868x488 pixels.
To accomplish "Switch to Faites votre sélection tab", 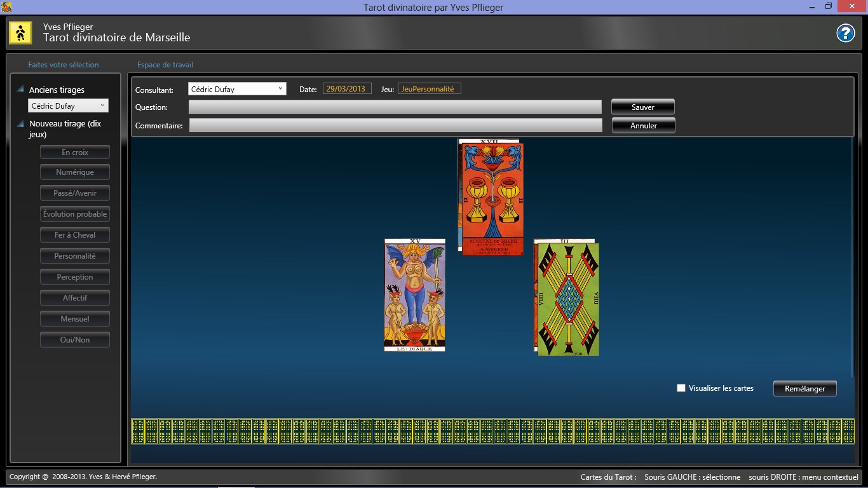I will coord(64,65).
